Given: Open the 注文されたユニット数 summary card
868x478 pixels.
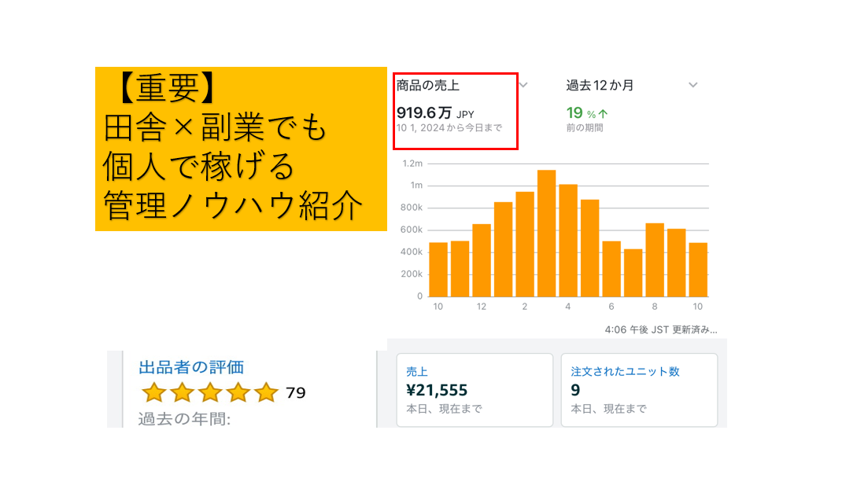Looking at the screenshot, I should 639,390.
